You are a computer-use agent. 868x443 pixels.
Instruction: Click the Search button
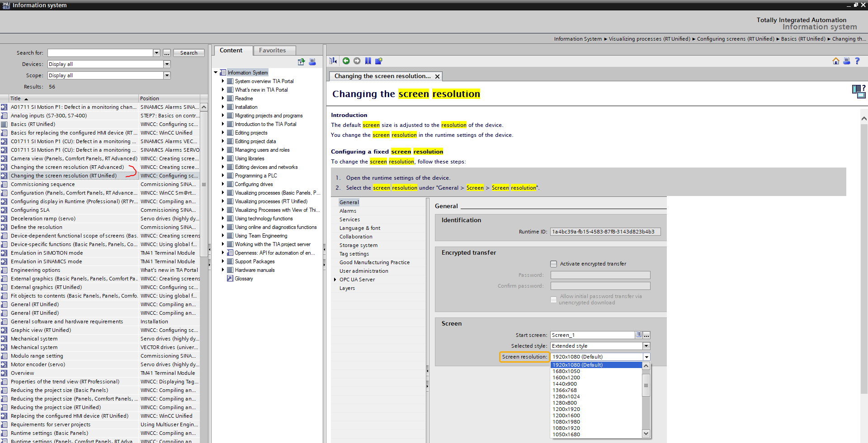(189, 53)
